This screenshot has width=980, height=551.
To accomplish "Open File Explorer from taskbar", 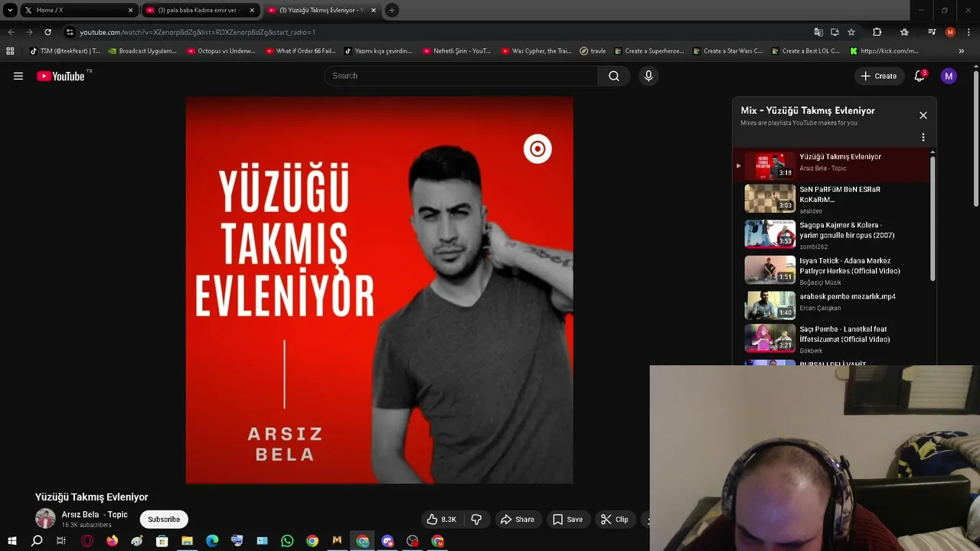I will click(187, 541).
